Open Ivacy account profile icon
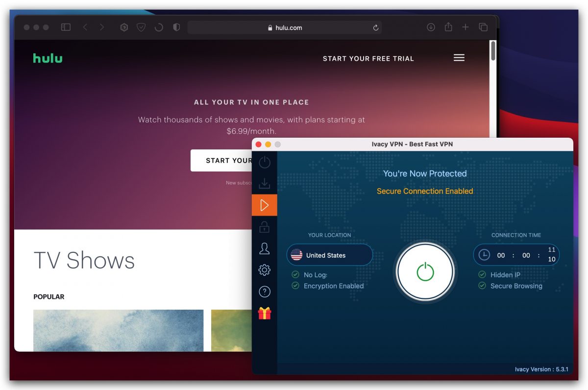 (x=265, y=248)
